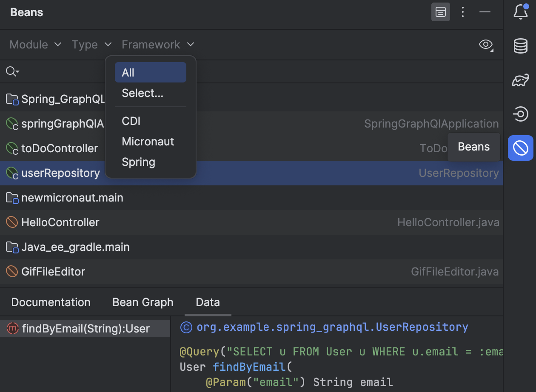Screen dimensions: 536x392
Task: Toggle the view options eye icon
Action: [486, 44]
